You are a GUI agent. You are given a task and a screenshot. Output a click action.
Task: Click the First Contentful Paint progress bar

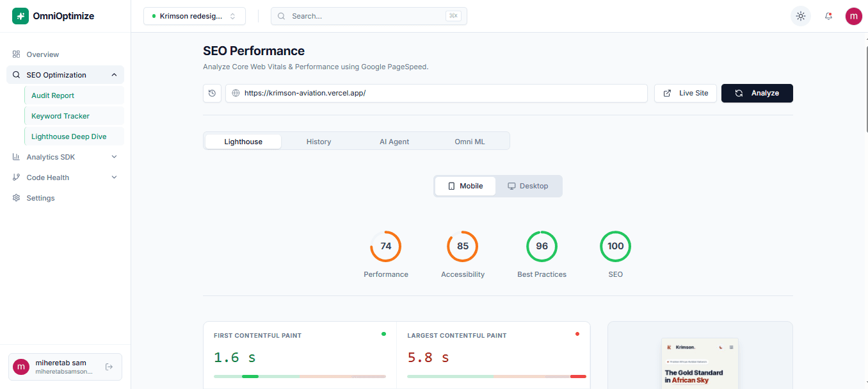point(300,376)
